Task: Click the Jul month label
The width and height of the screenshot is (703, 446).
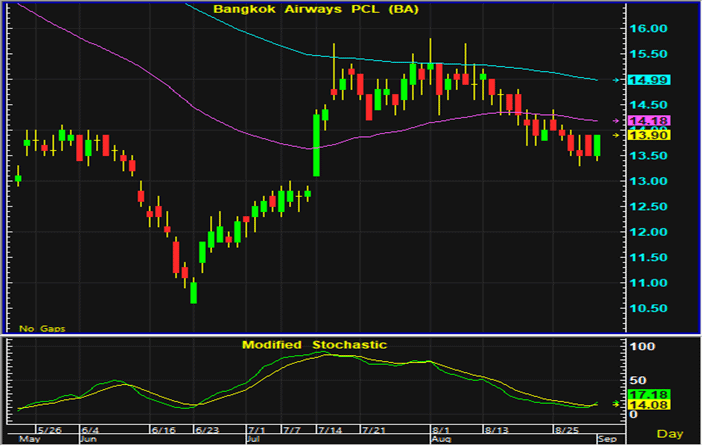Action: (x=253, y=439)
